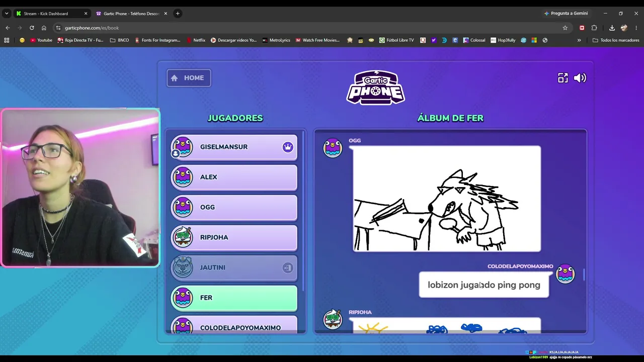Click the crown host icon next to GISELMANSUR

[x=288, y=147]
